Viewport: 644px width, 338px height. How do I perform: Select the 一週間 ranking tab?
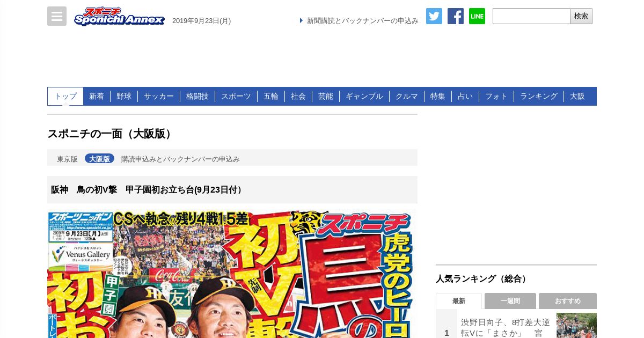pos(510,301)
